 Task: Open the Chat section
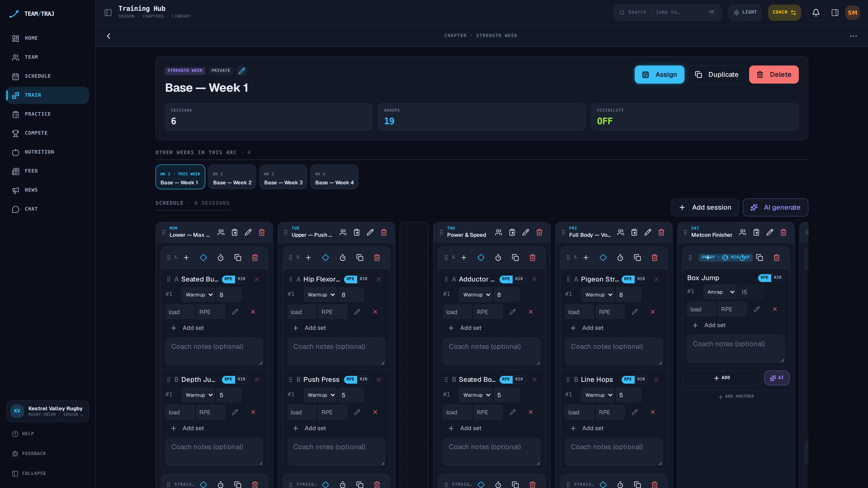pyautogui.click(x=47, y=209)
